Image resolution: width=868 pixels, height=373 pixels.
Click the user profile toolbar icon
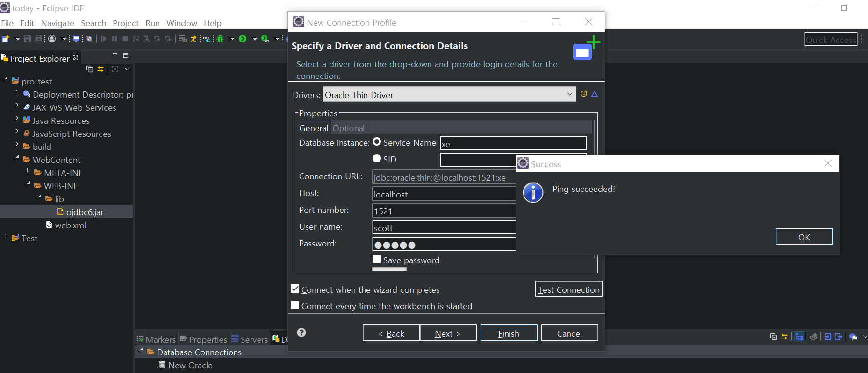coord(52,39)
